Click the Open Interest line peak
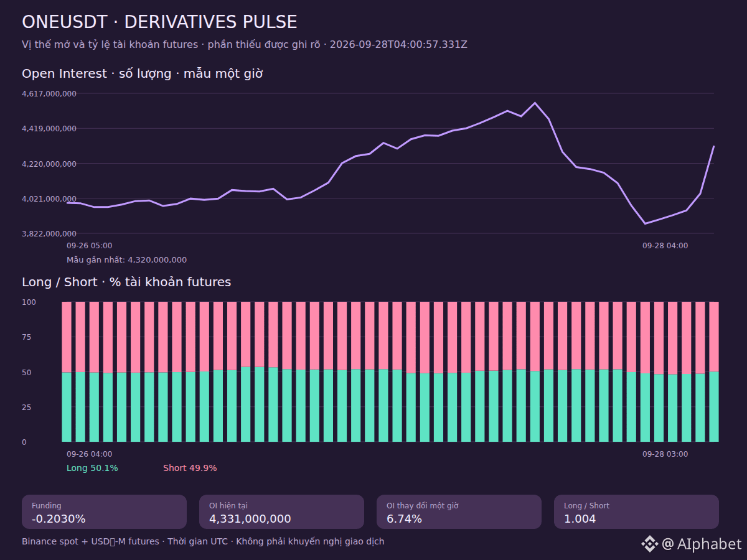The height and width of the screenshot is (560, 747). [535, 103]
